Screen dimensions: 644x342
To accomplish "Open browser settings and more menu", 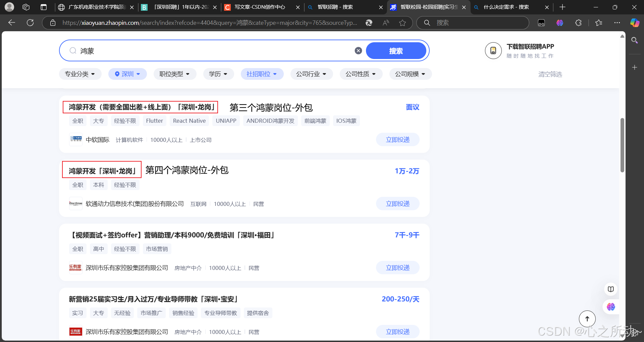I will (617, 22).
